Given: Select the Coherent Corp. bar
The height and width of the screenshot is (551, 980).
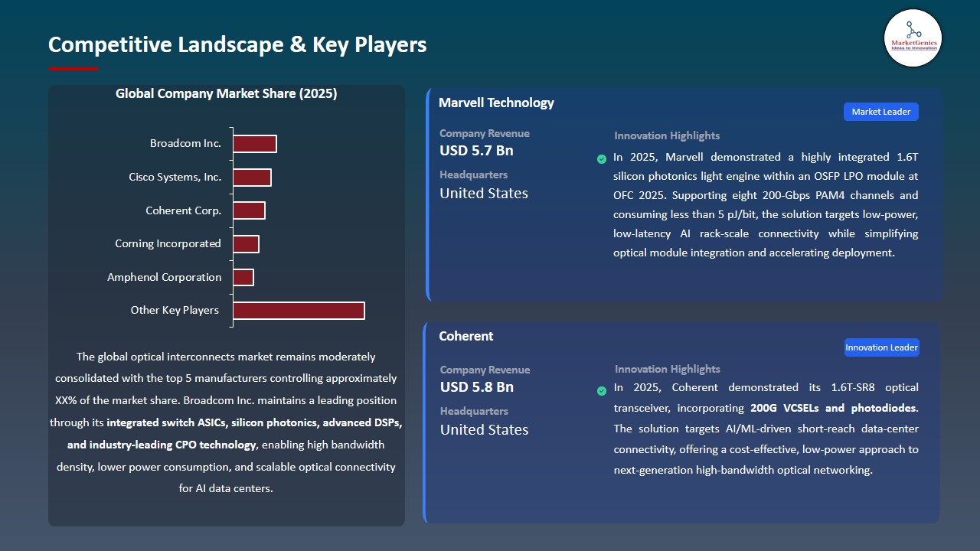Looking at the screenshot, I should (249, 210).
